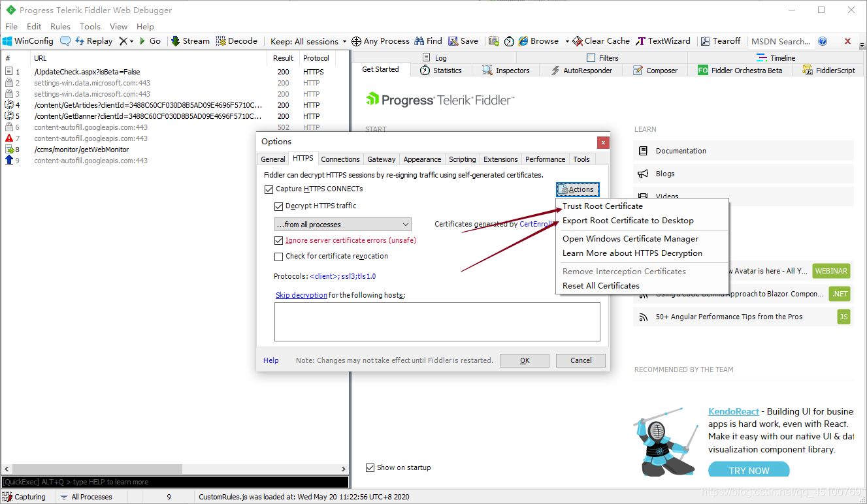Close the toolbar with red X
The image size is (867, 504).
(848, 41)
